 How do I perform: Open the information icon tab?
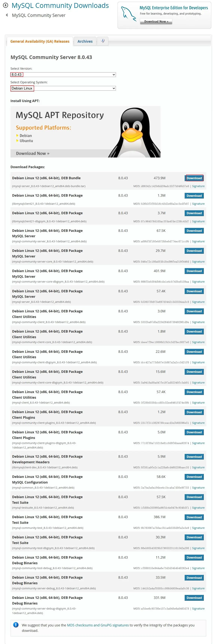(x=103, y=41)
